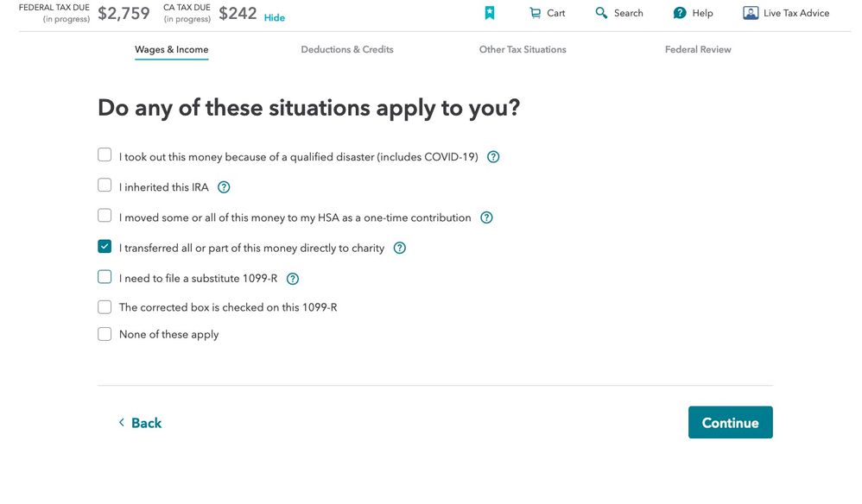Switch to Deductions & Credits tab
Screen dimensions: 862x504
click(x=347, y=49)
